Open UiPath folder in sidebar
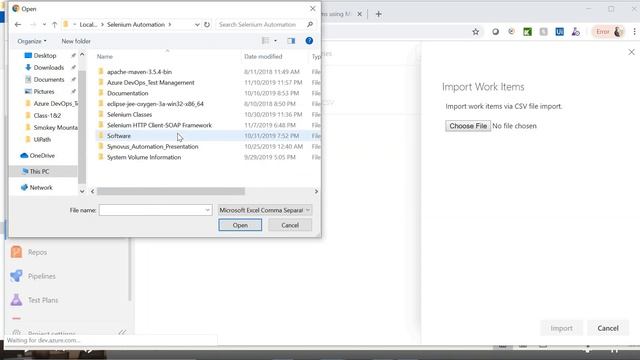This screenshot has height=360, width=640. 42,139
